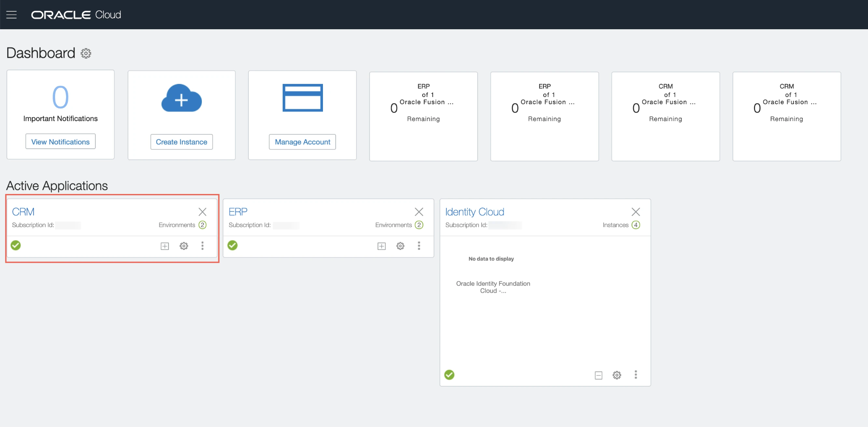Open CRM tile three-dot actions menu
The height and width of the screenshot is (427, 868).
tap(203, 246)
